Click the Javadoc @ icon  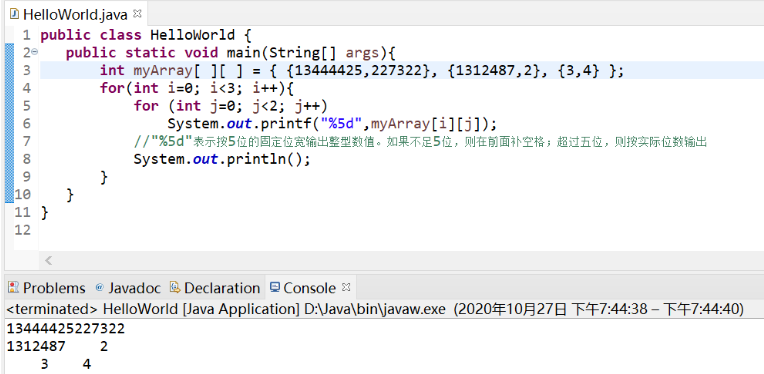(99, 287)
